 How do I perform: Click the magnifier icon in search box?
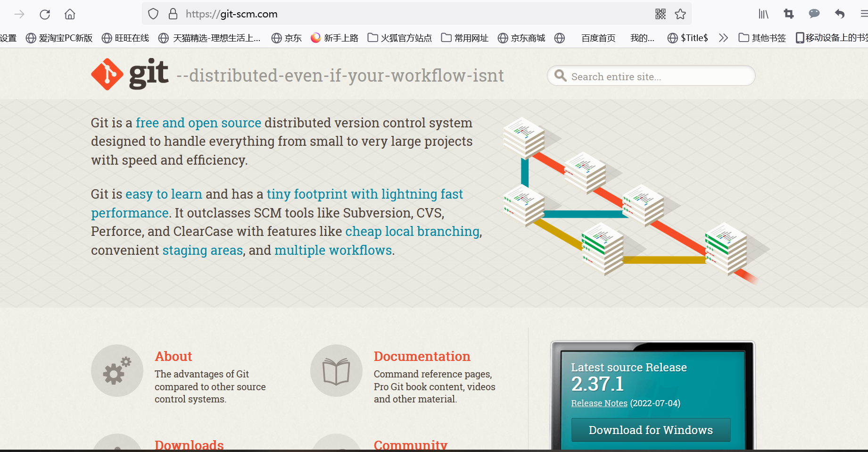point(560,75)
